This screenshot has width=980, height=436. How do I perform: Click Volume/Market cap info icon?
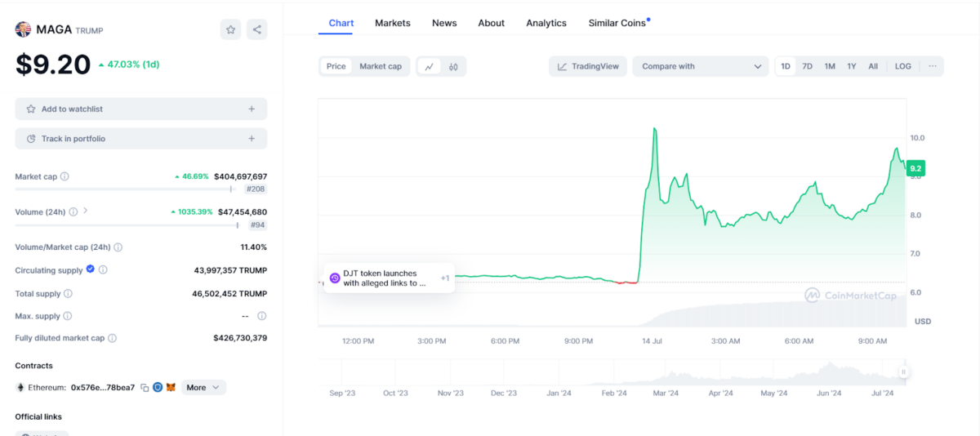pos(118,247)
